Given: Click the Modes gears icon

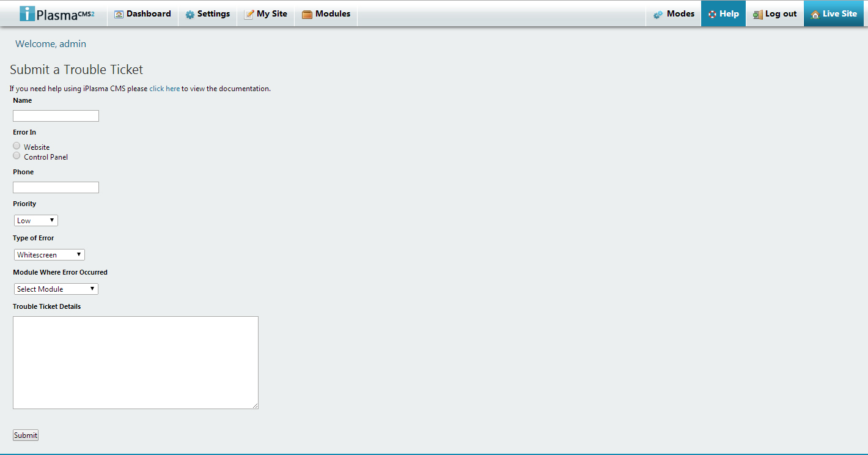Looking at the screenshot, I should pos(658,14).
